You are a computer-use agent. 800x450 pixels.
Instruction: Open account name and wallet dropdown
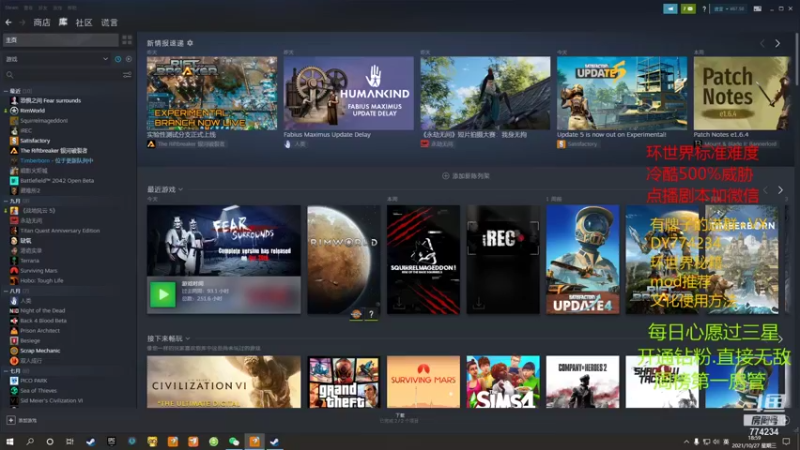point(729,9)
